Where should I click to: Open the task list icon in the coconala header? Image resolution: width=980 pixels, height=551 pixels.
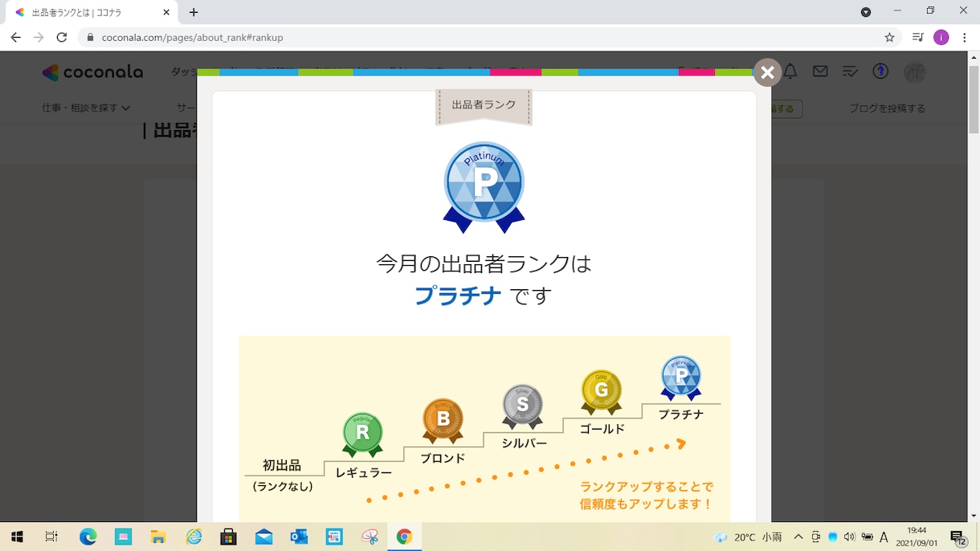tap(850, 71)
